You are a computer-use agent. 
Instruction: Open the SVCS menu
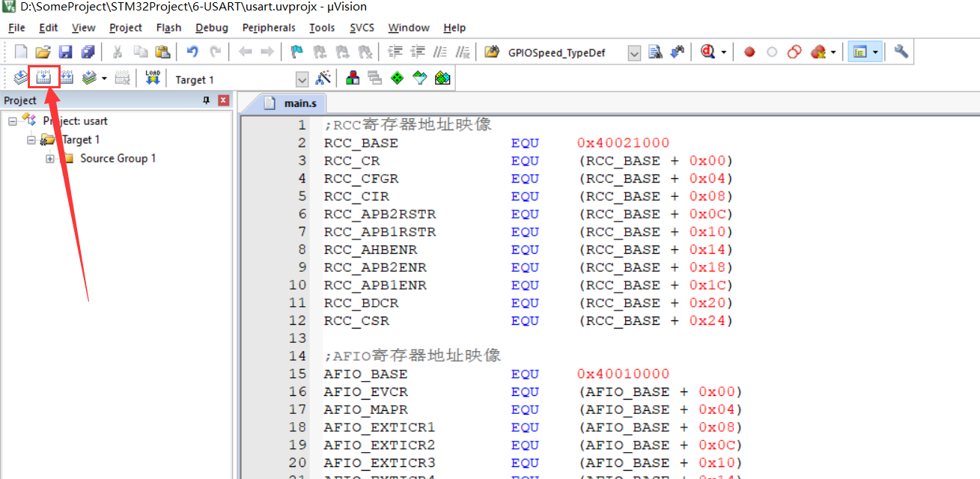click(x=362, y=28)
